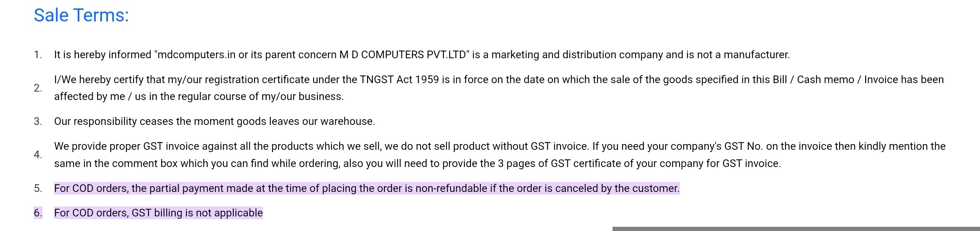
Task: Click highlighted "GST billing is not applicable" text
Action: (197, 213)
